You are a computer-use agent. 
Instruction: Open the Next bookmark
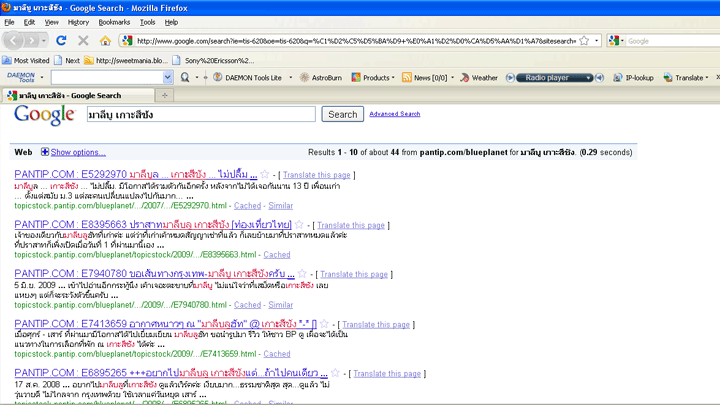67,60
